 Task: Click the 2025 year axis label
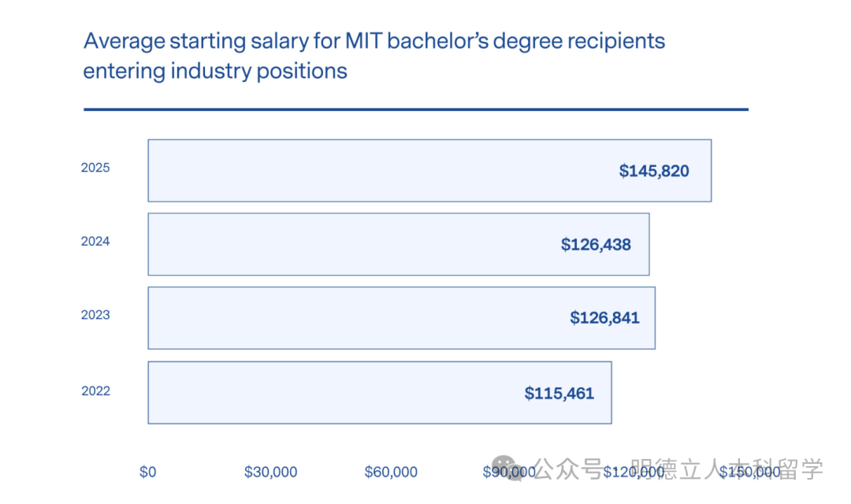click(x=95, y=168)
